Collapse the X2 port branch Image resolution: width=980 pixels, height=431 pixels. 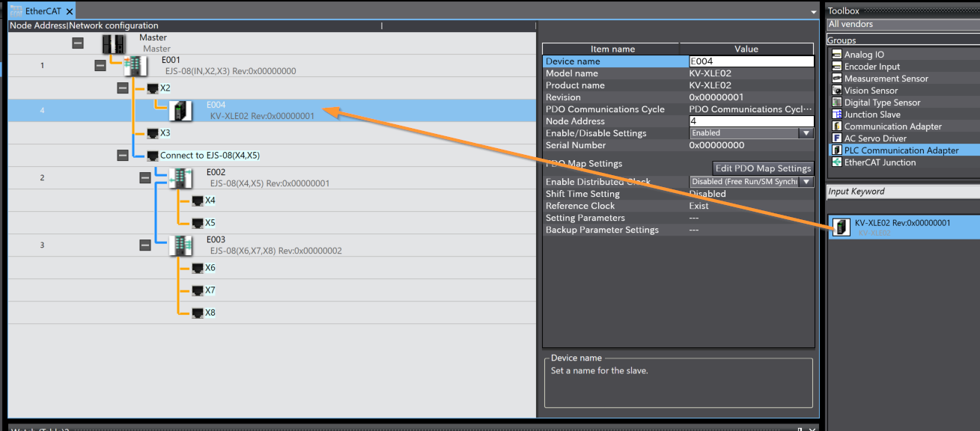click(x=123, y=88)
